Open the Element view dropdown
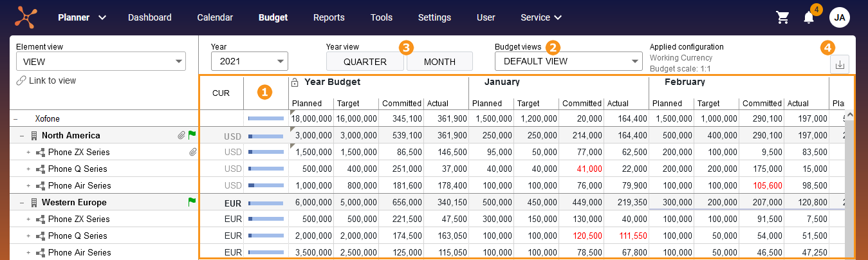 pos(101,62)
